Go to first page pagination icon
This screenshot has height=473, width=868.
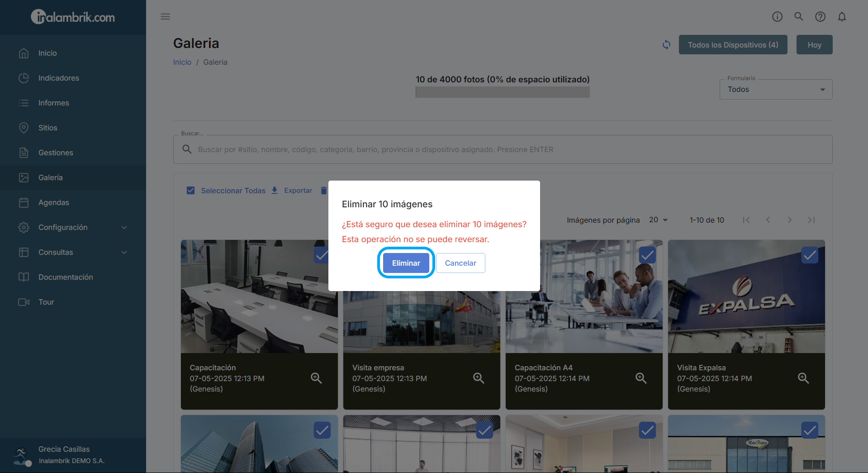point(746,220)
